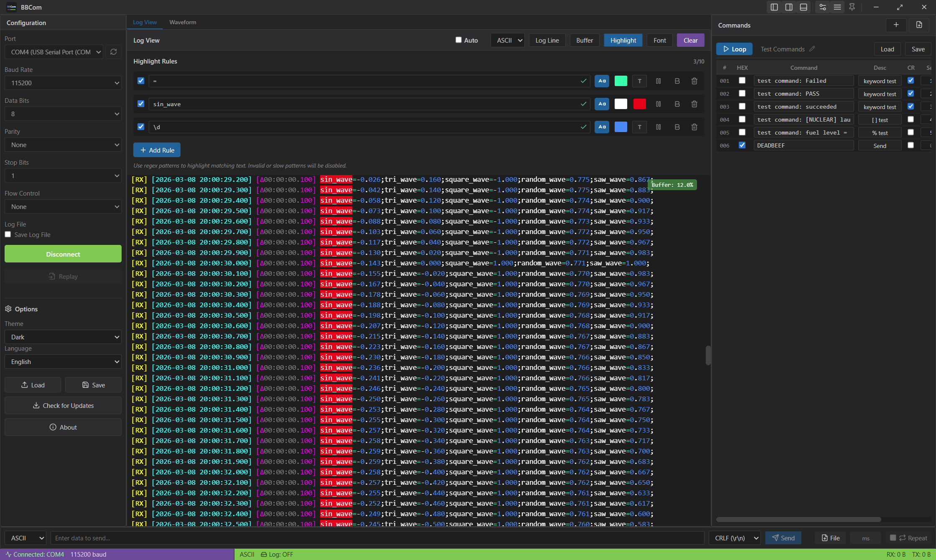Open the Buffer settings

pyautogui.click(x=585, y=40)
